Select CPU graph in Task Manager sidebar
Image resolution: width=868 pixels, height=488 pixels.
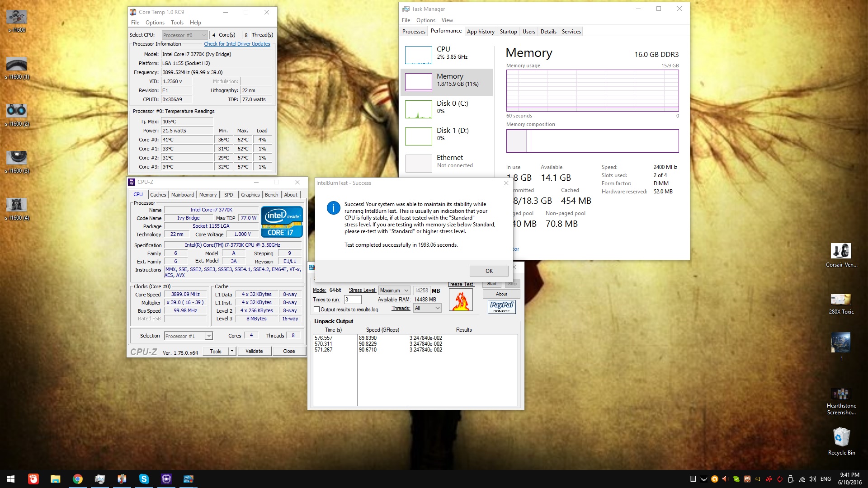(x=446, y=55)
